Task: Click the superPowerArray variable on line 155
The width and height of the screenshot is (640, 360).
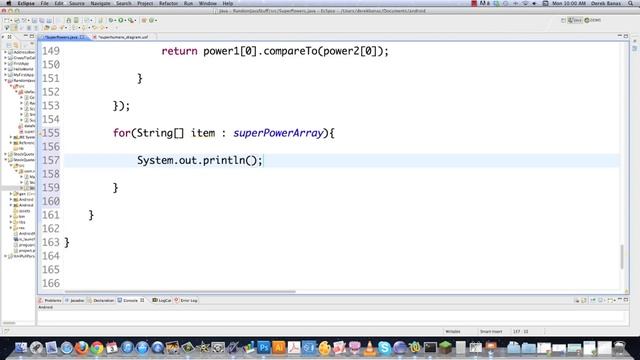Action: point(278,133)
